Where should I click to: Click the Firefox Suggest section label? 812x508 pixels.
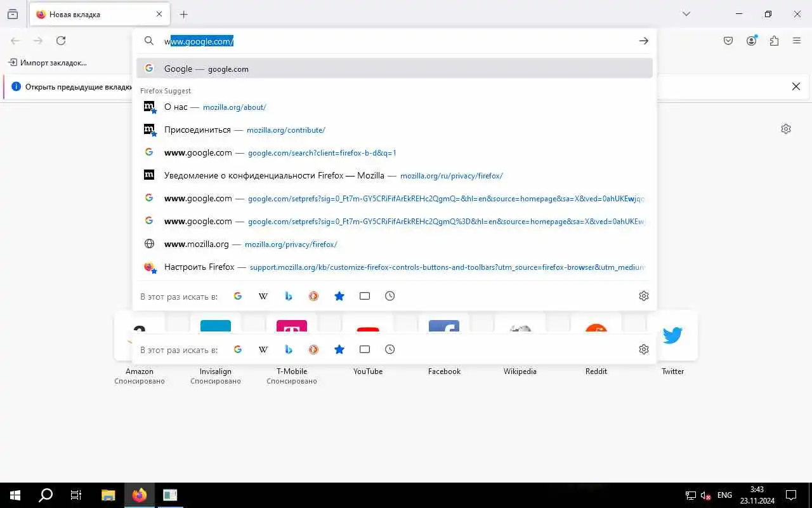click(x=166, y=91)
